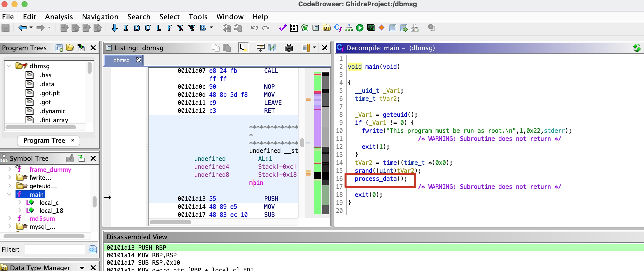Image resolution: width=644 pixels, height=271 pixels.
Task: Open the Data Type Manager toolbar icon
Action: 327,28
